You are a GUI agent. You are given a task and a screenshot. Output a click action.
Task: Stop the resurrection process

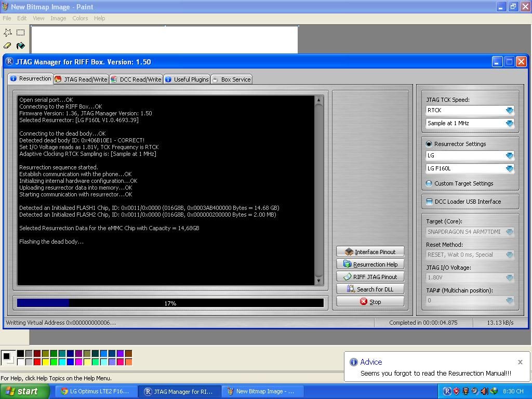tap(370, 302)
